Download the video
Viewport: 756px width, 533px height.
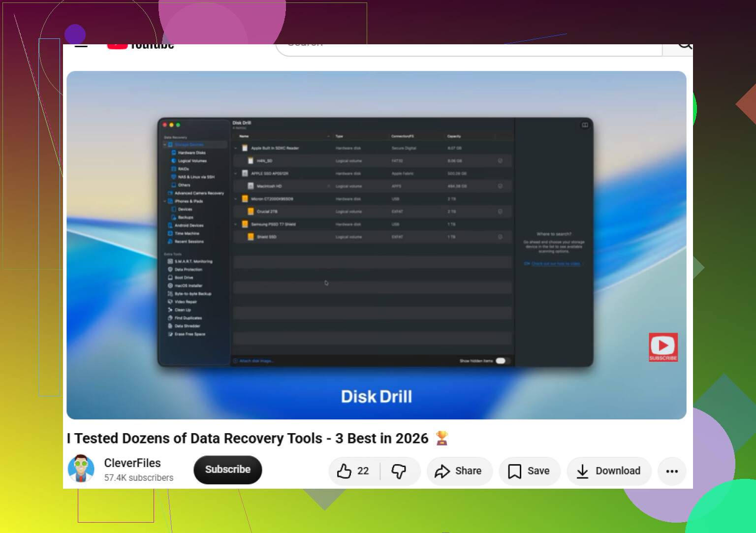pos(609,471)
